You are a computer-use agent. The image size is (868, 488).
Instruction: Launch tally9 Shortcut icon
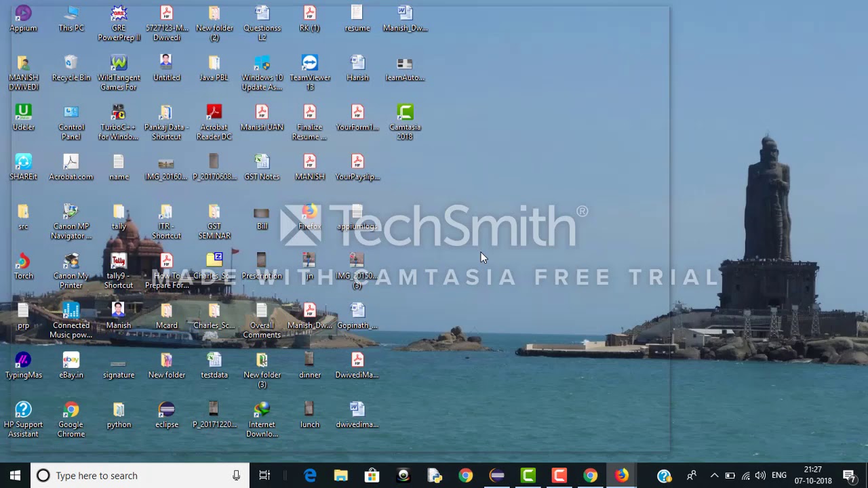coord(119,271)
